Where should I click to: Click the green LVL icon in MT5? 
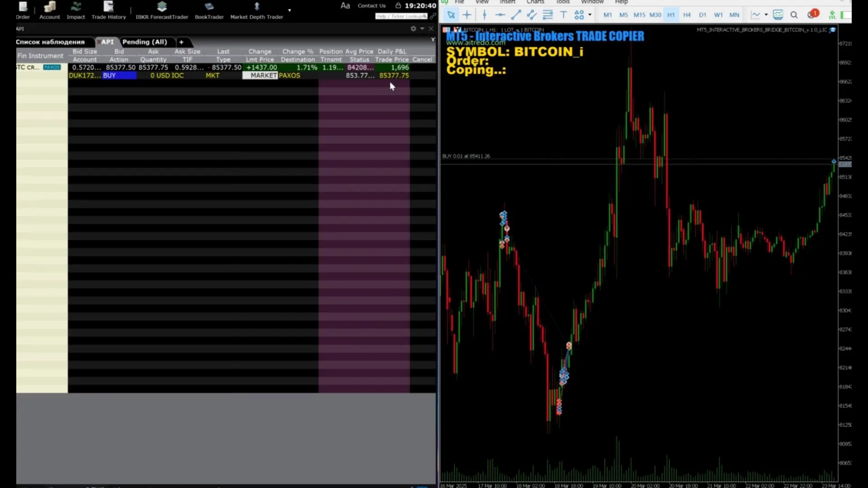832,15
